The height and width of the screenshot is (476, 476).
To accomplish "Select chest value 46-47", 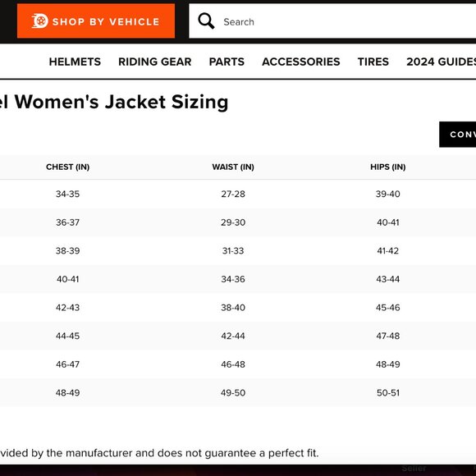I will click(67, 364).
